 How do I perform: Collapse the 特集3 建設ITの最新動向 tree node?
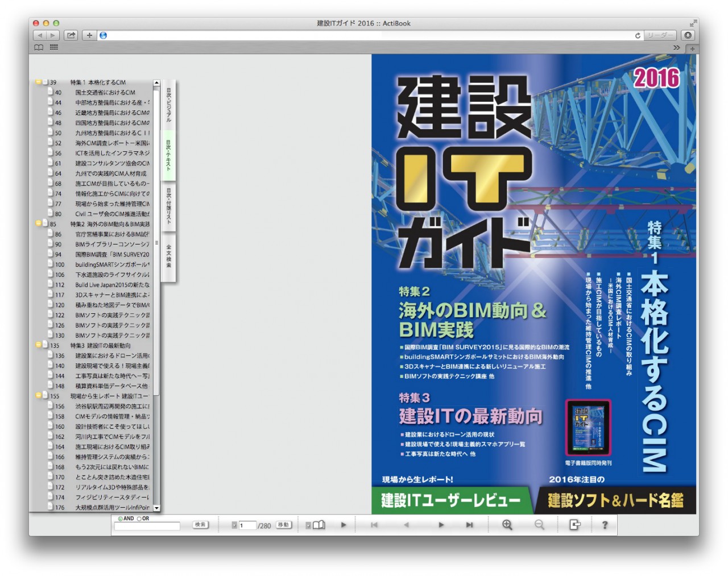coord(38,345)
